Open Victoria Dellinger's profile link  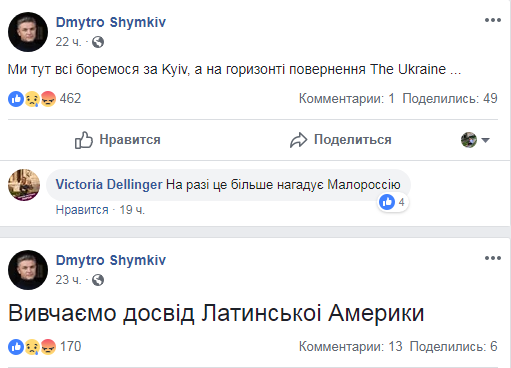point(109,184)
